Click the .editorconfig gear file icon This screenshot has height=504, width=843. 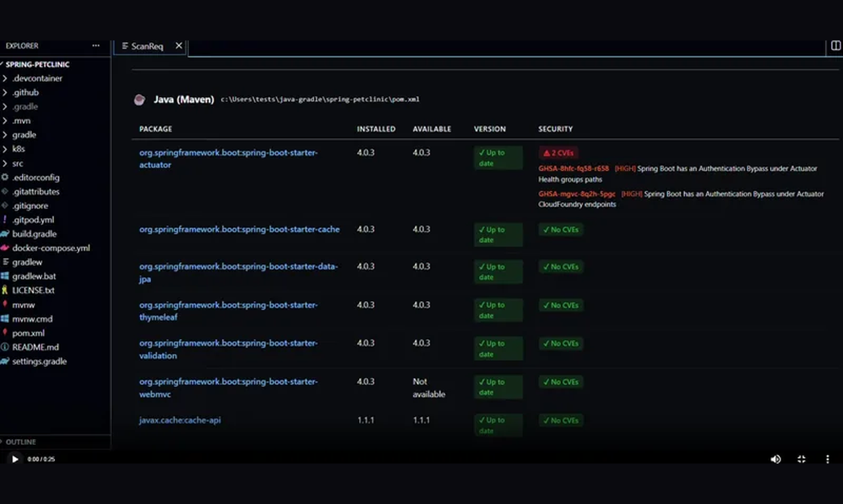click(5, 177)
